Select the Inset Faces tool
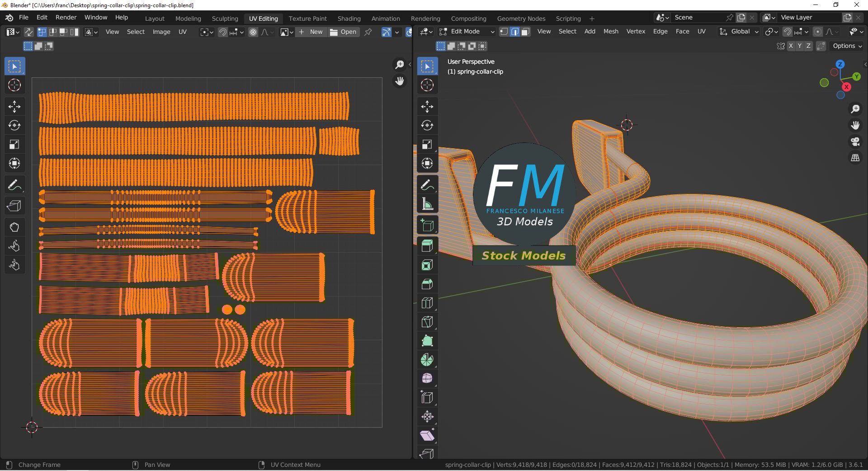The image size is (868, 471). (427, 264)
